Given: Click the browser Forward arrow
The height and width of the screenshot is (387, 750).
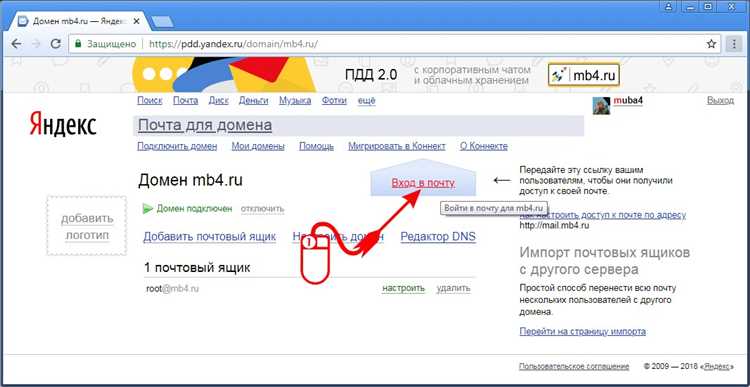Looking at the screenshot, I should pyautogui.click(x=36, y=44).
